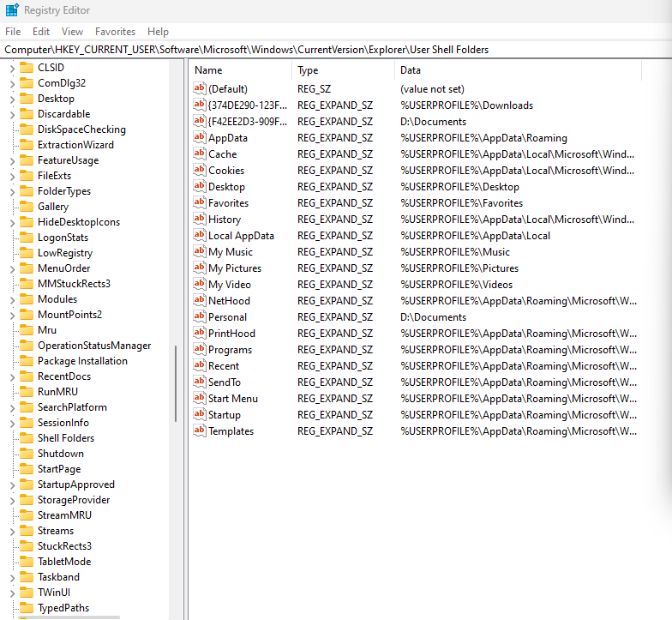Click the string icon beside History value

pyautogui.click(x=199, y=219)
